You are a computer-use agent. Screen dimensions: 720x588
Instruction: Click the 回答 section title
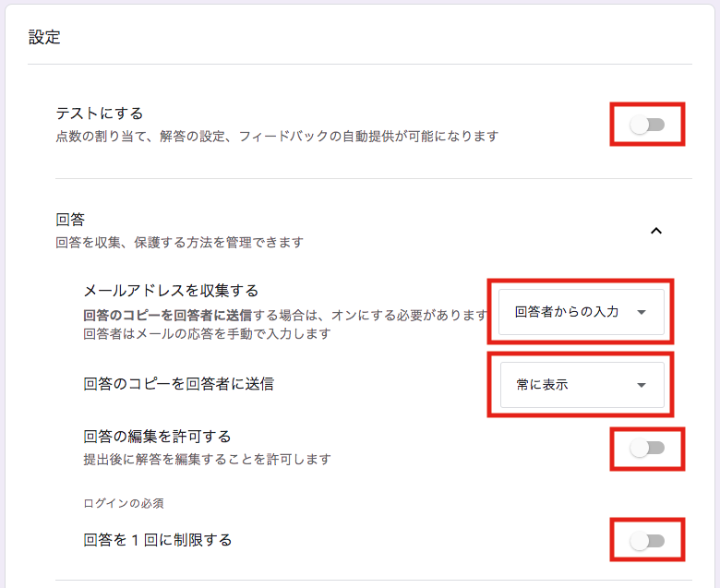coord(70,220)
